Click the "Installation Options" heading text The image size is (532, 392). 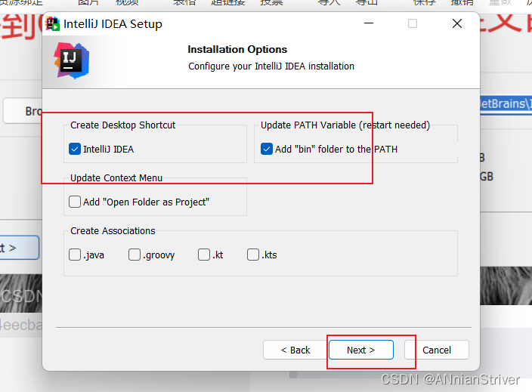(x=237, y=50)
